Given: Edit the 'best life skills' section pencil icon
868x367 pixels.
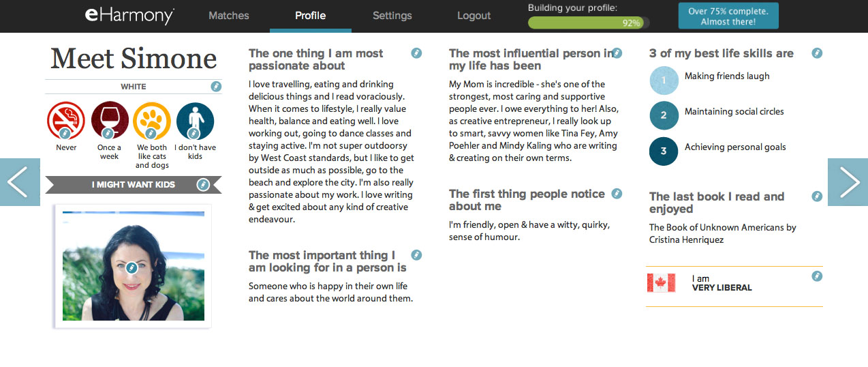Looking at the screenshot, I should click(x=817, y=53).
